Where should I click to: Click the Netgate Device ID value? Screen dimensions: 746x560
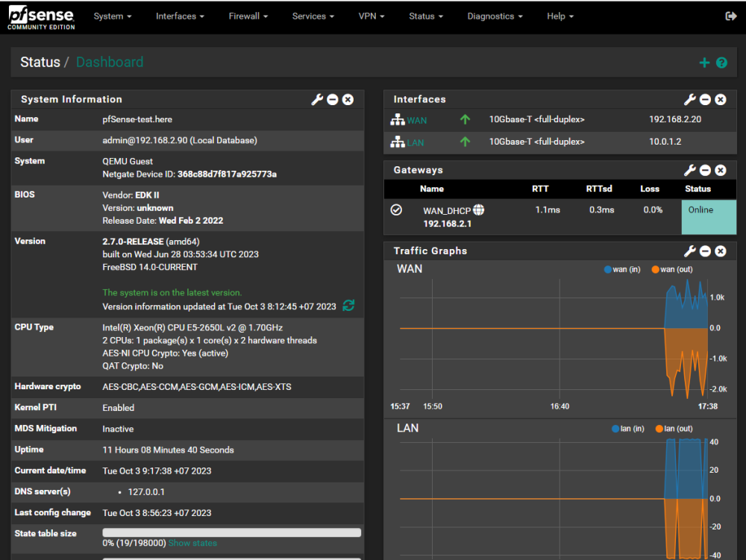tap(227, 174)
